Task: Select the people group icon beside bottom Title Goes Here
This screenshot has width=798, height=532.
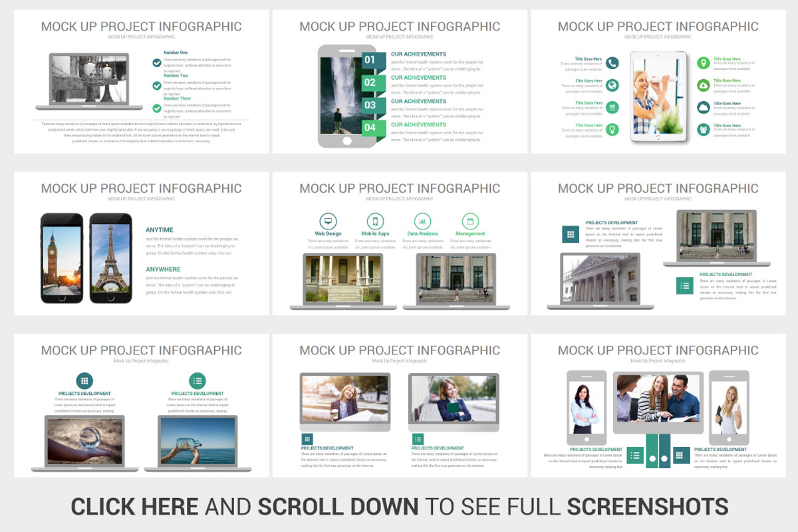Action: point(704,129)
